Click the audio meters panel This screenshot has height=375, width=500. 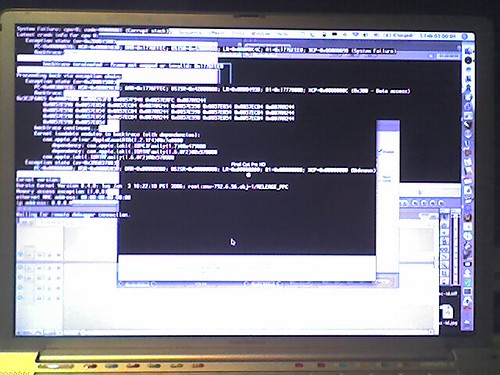coord(455,247)
